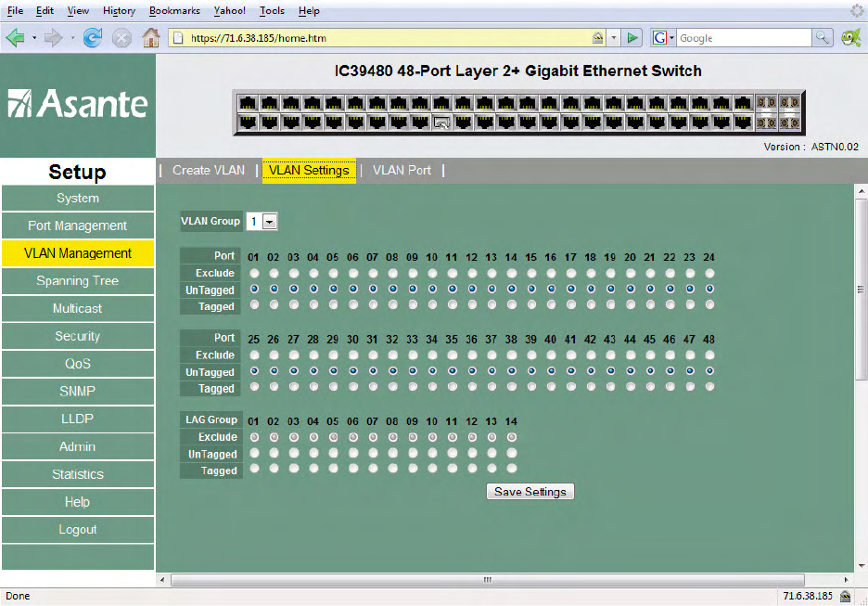The width and height of the screenshot is (868, 606).
Task: Click the highlighted port icon on the switch panel
Action: pos(441,122)
